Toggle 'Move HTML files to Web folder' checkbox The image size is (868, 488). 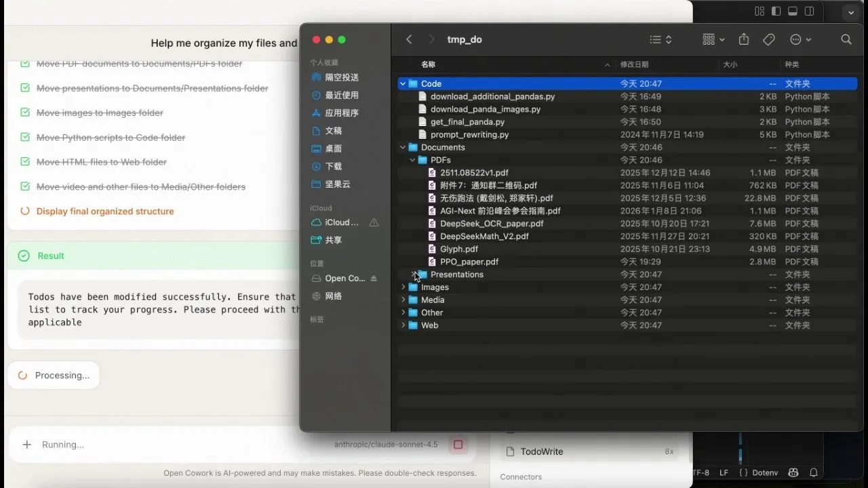(25, 161)
